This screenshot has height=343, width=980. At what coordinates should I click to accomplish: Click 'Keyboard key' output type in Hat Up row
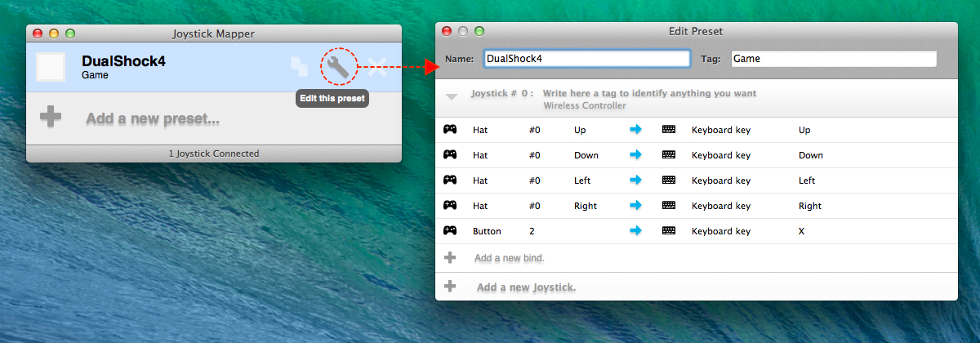(x=721, y=130)
